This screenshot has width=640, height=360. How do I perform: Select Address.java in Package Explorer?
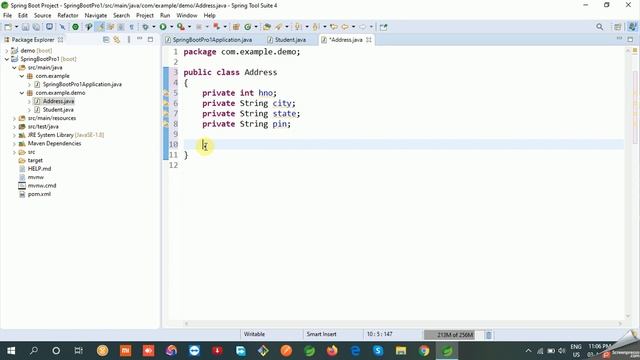pos(58,101)
